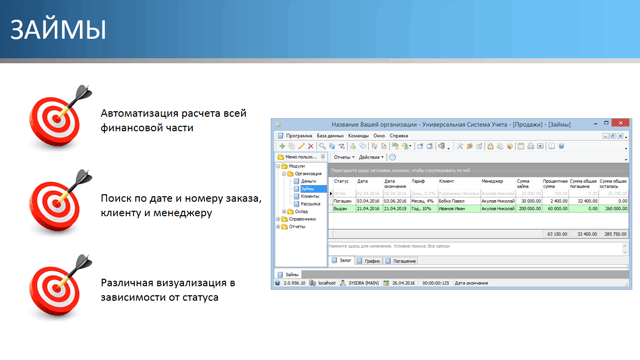Click the padlock icon in toolbar

click(490, 146)
